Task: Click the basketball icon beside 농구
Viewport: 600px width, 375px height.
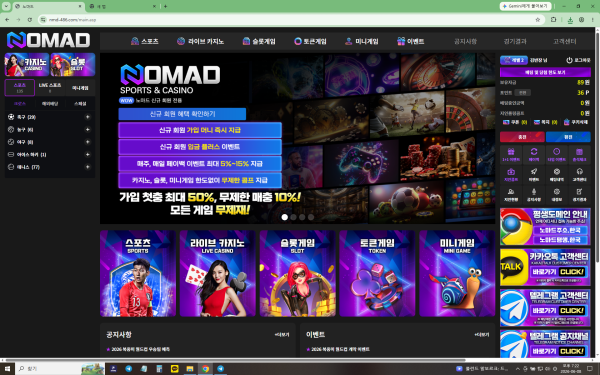Action: [11, 130]
